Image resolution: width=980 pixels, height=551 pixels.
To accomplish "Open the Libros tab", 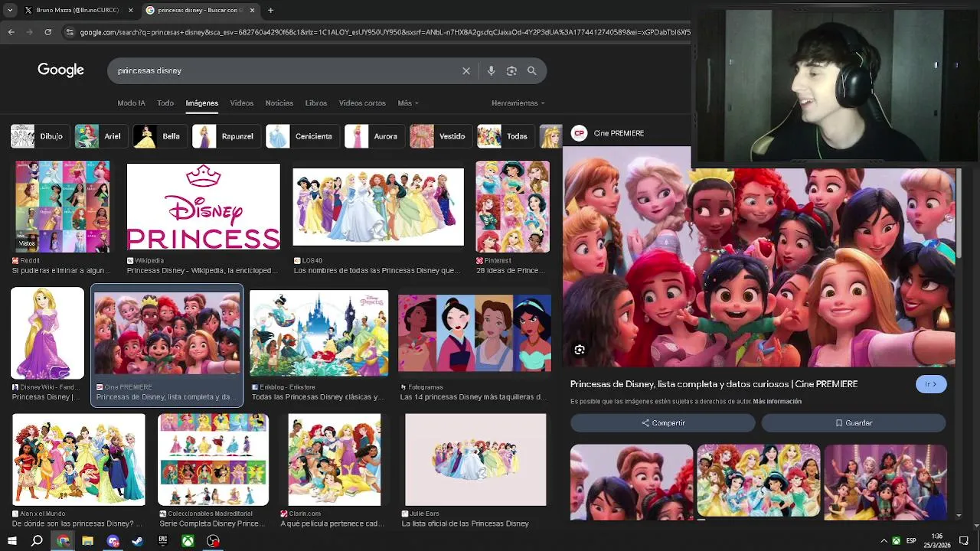I will (316, 103).
